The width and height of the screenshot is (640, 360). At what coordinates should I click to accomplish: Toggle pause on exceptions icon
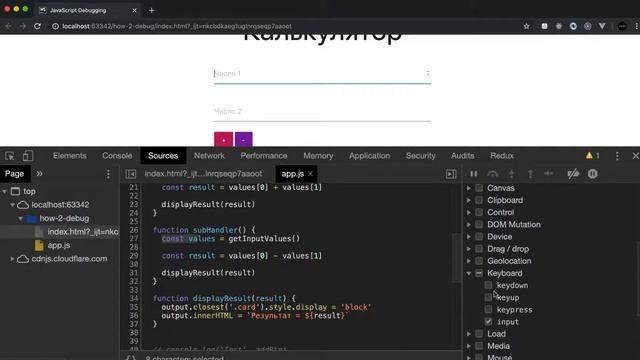point(593,174)
